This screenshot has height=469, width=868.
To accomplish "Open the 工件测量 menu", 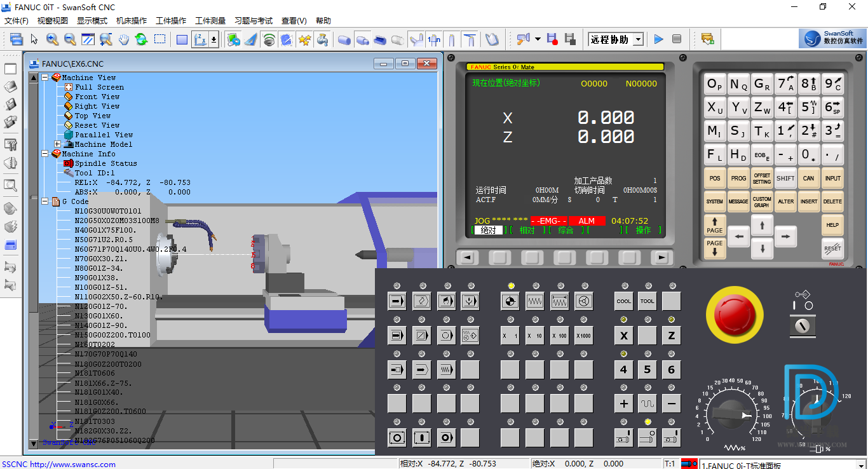I will coord(210,21).
